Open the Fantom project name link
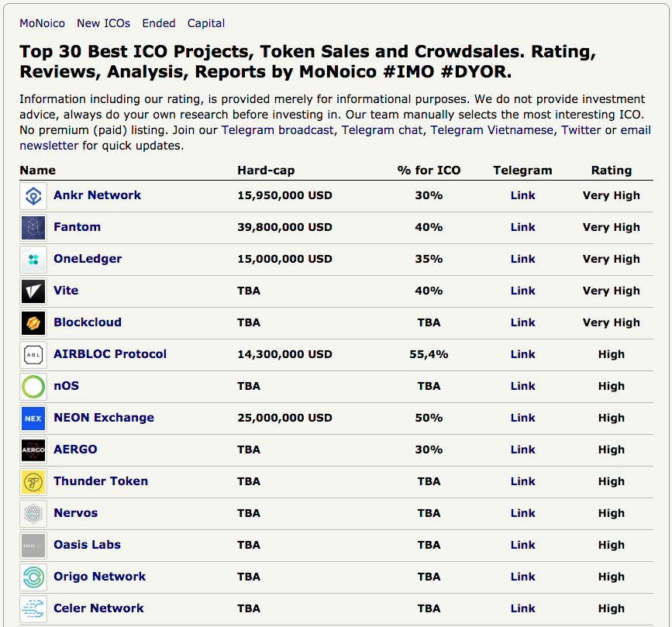This screenshot has height=627, width=672. tap(78, 227)
